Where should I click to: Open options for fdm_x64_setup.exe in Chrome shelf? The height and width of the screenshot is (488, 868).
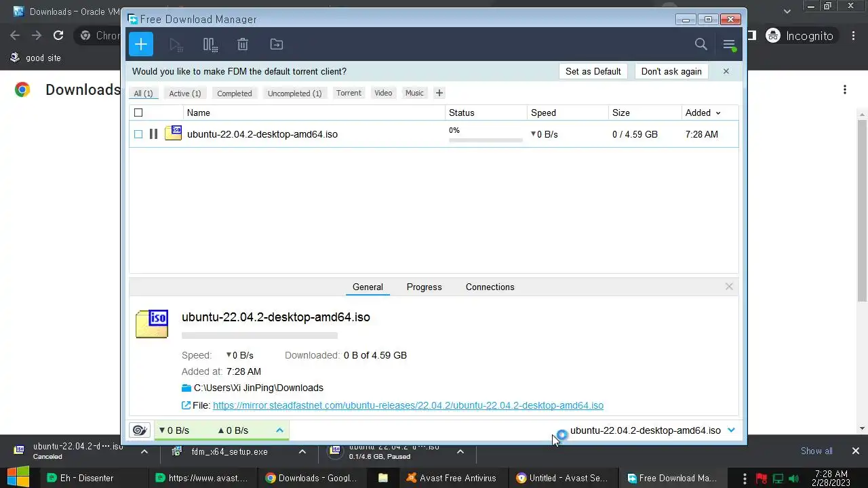[302, 451]
